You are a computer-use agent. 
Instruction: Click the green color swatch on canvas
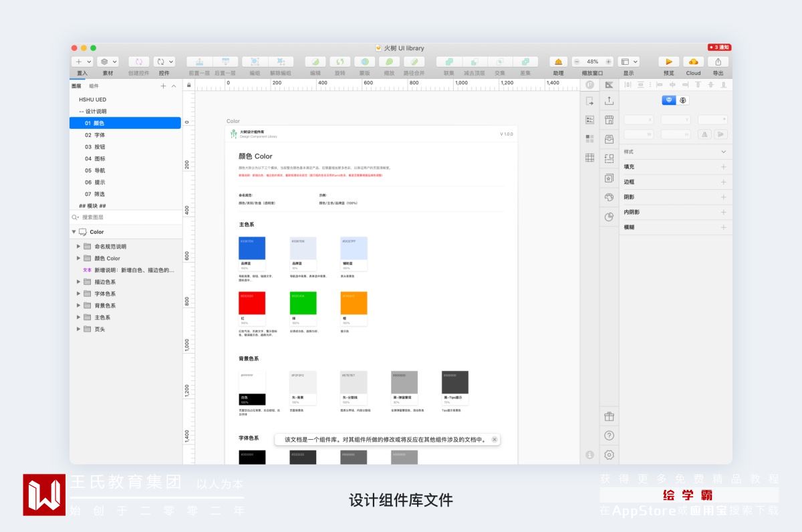click(303, 303)
